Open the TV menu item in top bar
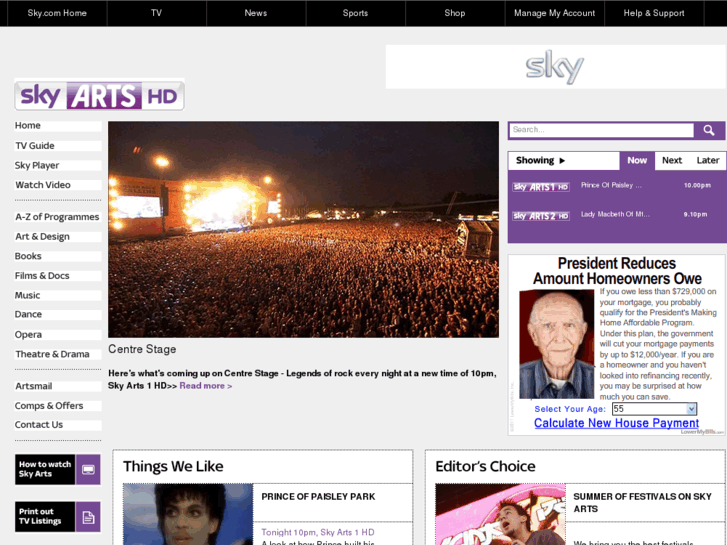The height and width of the screenshot is (545, 727). 156,13
